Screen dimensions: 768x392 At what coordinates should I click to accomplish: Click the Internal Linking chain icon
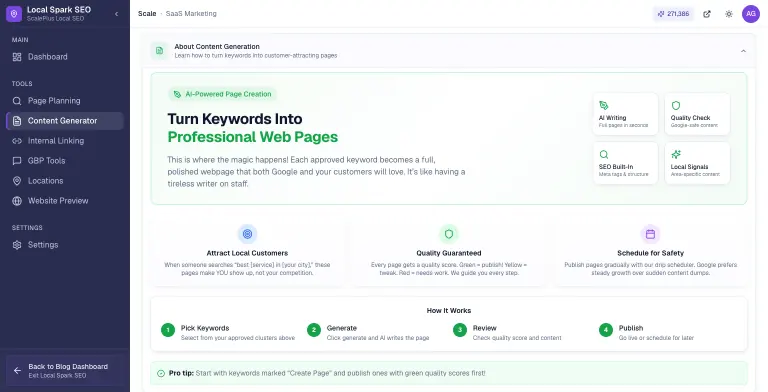point(17,141)
